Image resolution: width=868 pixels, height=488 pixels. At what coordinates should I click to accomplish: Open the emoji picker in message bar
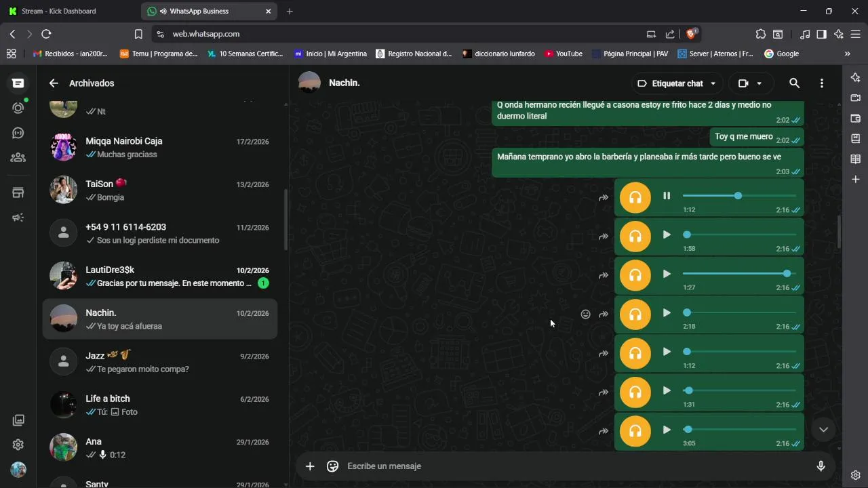(x=332, y=466)
